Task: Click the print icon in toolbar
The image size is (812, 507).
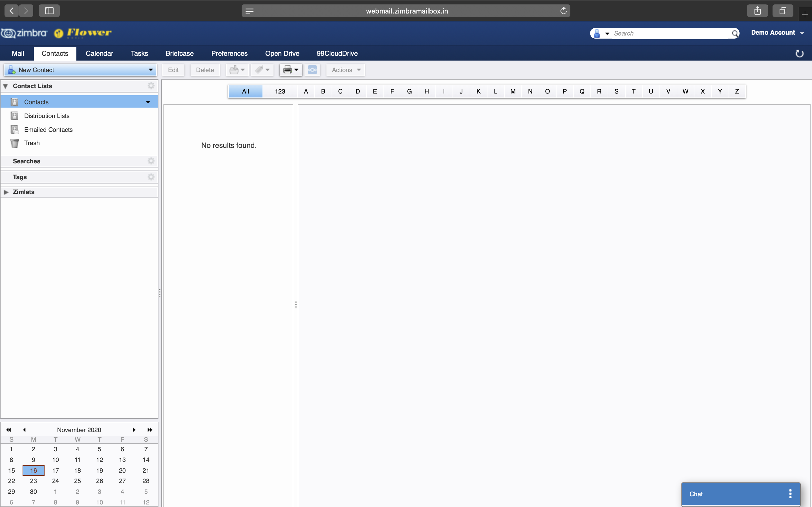Action: pyautogui.click(x=287, y=70)
